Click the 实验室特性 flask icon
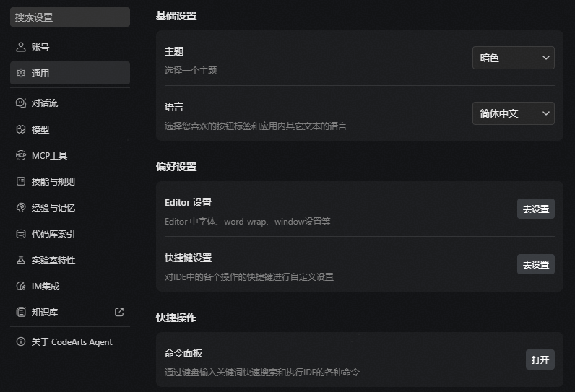Viewport: 575px width, 392px height. point(21,260)
